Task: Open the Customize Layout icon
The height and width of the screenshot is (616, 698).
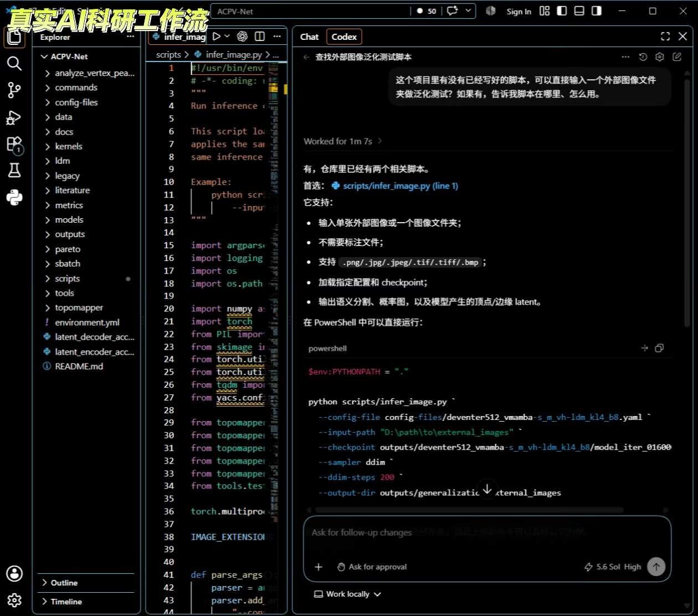Action: pos(545,11)
